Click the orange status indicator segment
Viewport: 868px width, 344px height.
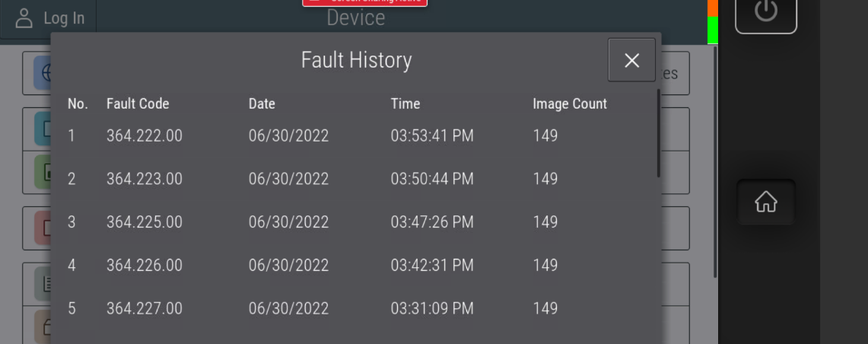[713, 7]
